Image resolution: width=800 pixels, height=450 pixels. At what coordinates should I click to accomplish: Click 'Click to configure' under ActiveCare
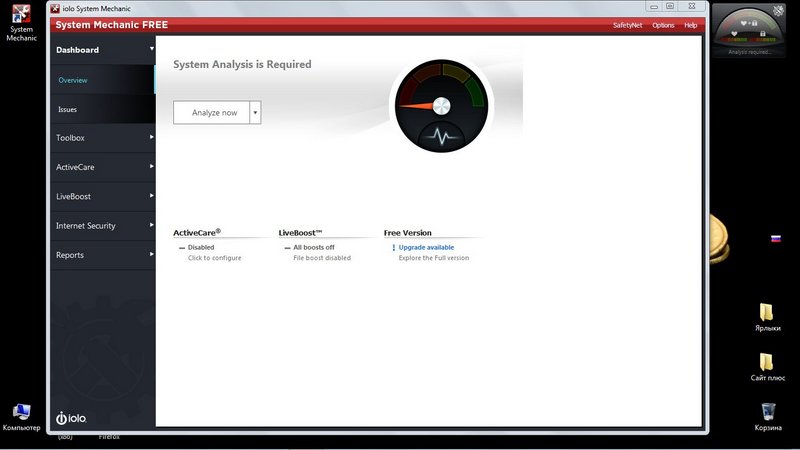214,258
